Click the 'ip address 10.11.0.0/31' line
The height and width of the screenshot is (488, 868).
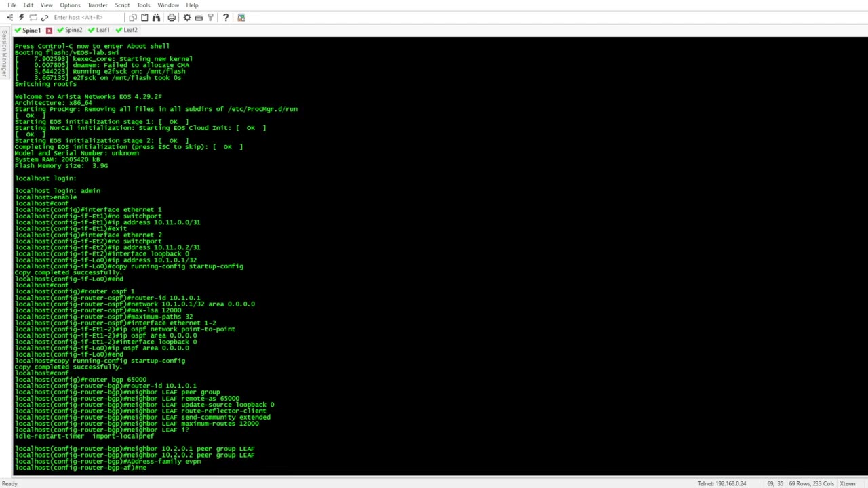(x=108, y=222)
